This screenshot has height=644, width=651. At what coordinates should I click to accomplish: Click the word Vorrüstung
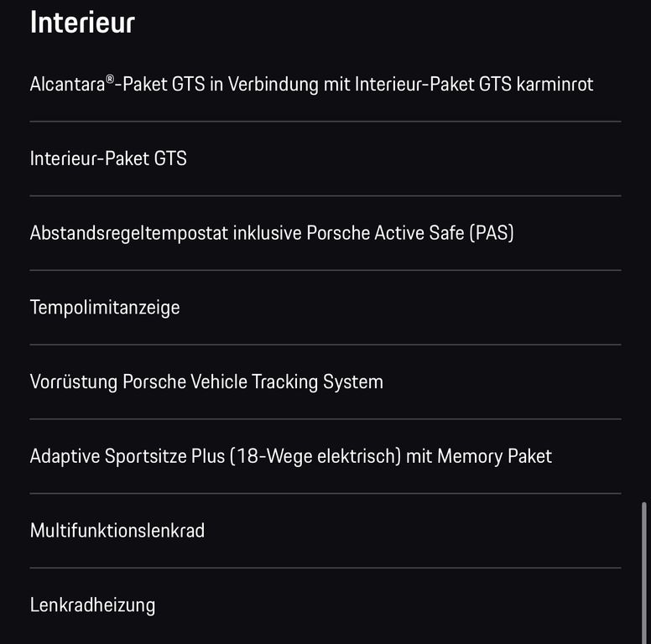(x=73, y=382)
